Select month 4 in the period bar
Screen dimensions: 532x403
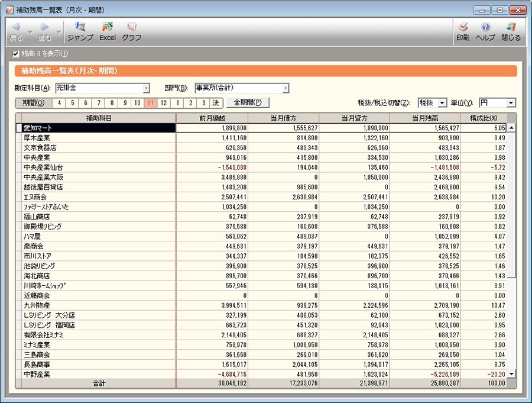(x=59, y=102)
